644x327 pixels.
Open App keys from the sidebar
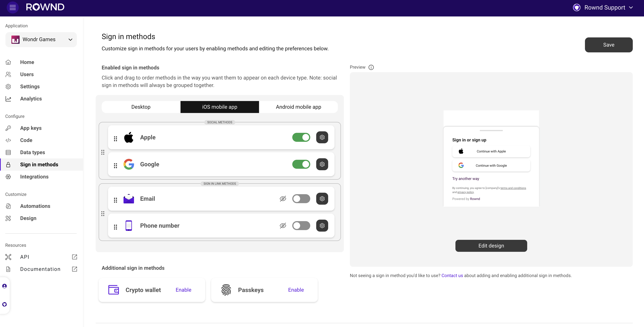(x=31, y=128)
